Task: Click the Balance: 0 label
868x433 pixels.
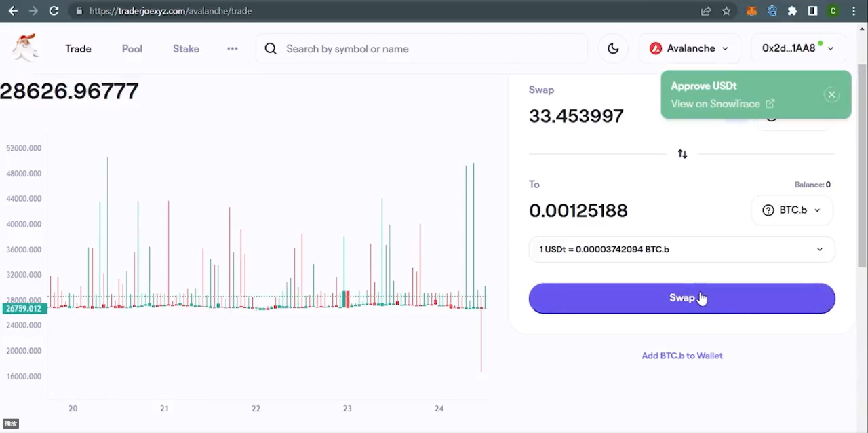Action: pyautogui.click(x=812, y=185)
